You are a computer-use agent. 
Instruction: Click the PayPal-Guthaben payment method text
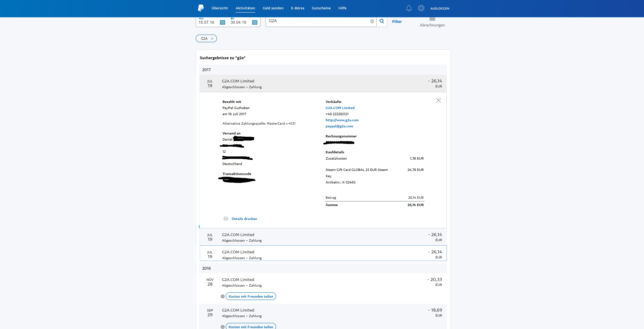click(x=236, y=108)
